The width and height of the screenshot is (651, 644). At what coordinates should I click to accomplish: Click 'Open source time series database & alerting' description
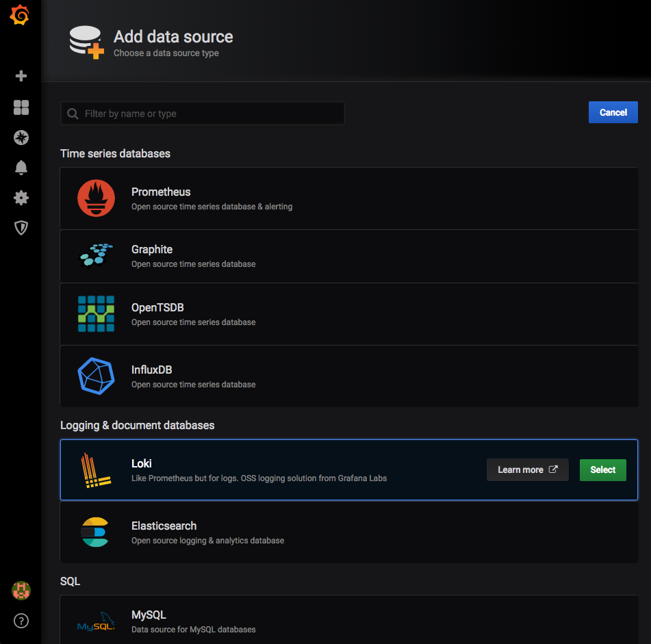pyautogui.click(x=212, y=207)
